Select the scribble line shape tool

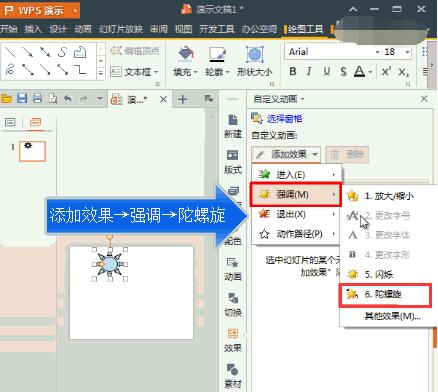tap(10, 69)
